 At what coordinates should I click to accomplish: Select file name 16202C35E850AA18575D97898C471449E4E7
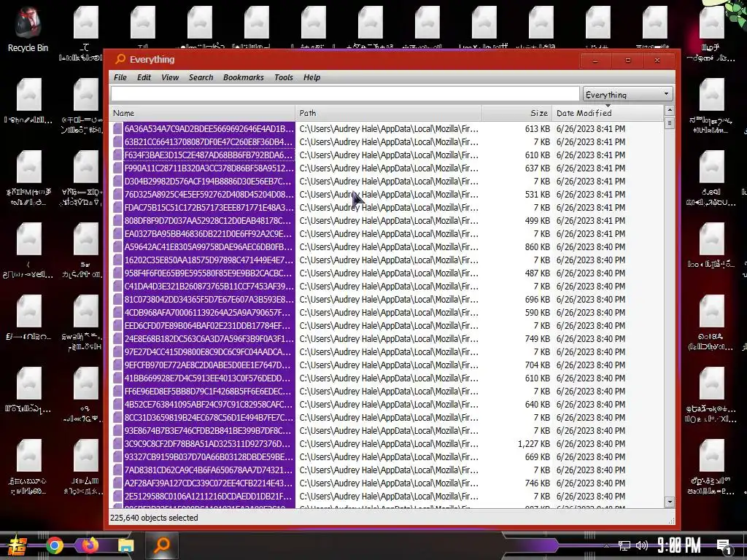coord(209,260)
